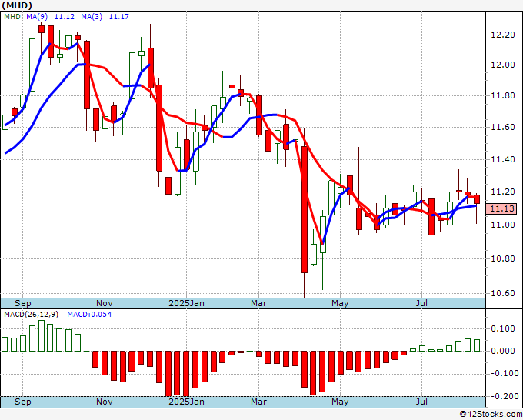
Task: Click the 12.20 price axis label
Action: 503,35
